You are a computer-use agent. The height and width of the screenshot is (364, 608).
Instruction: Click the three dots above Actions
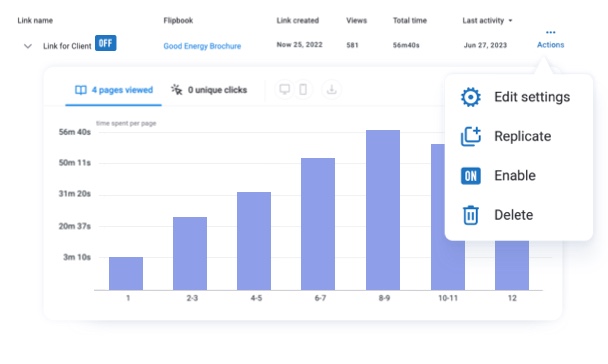pyautogui.click(x=550, y=32)
